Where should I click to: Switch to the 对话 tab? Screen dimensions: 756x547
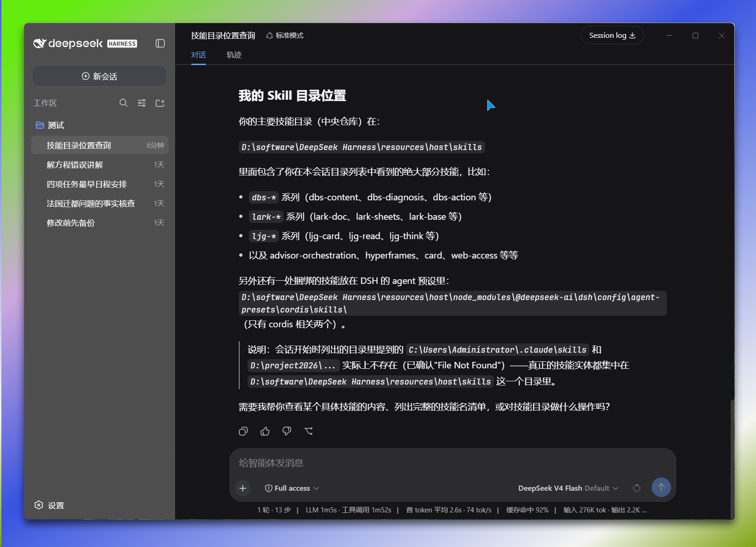coord(199,55)
